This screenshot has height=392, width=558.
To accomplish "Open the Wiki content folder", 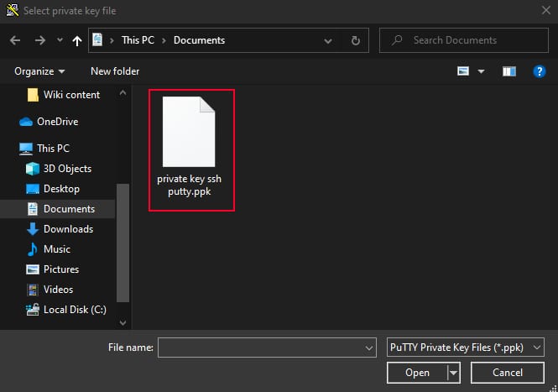I will 64,95.
